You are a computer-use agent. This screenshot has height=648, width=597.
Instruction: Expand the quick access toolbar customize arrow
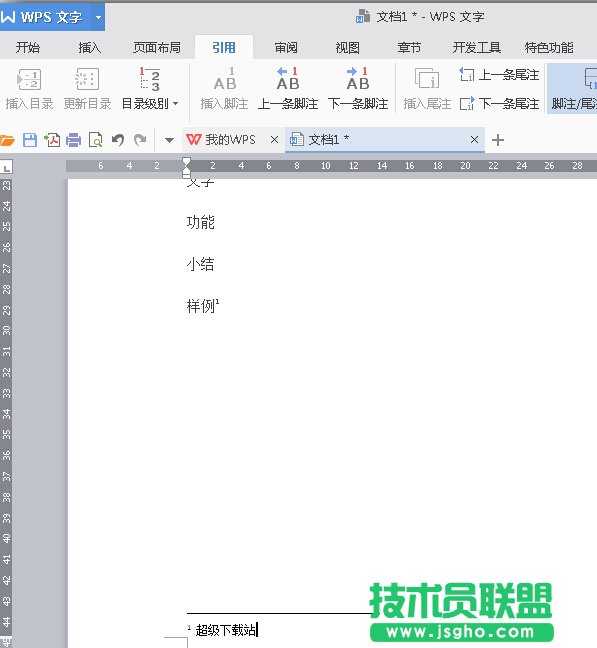coord(169,140)
